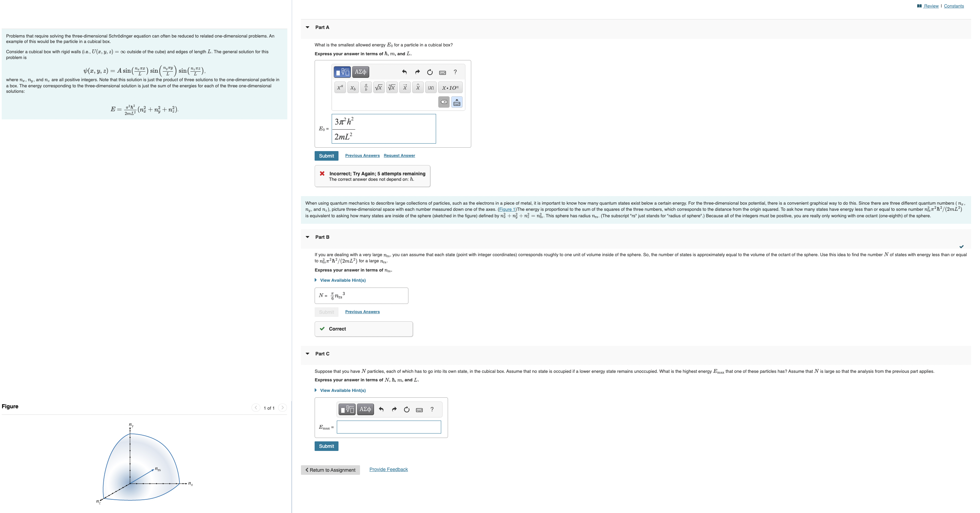Click the scientific notation x·10ⁿ button

pyautogui.click(x=450, y=88)
